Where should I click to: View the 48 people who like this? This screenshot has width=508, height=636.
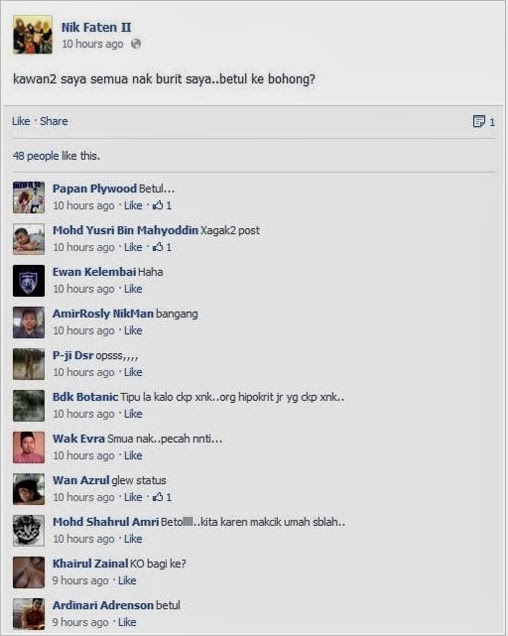coord(56,156)
